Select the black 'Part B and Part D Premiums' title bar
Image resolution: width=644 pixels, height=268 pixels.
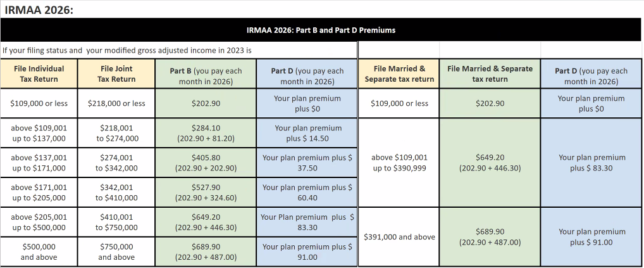[x=321, y=30]
